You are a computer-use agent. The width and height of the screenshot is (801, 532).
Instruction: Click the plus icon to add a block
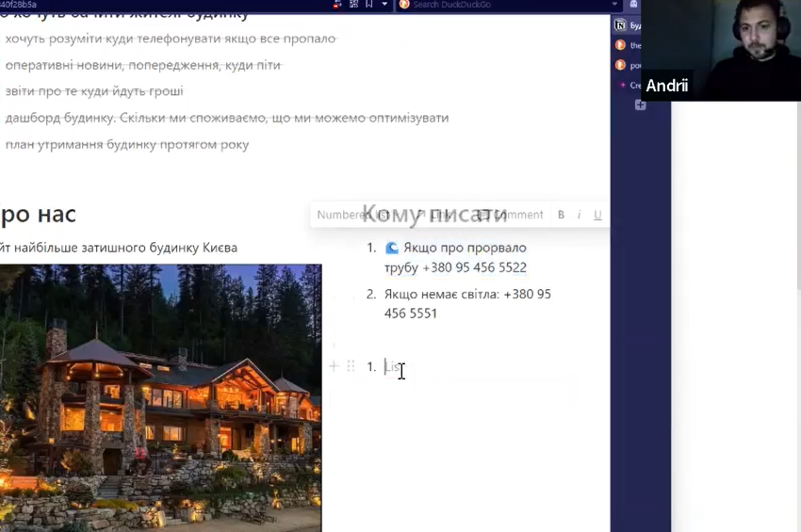(334, 365)
